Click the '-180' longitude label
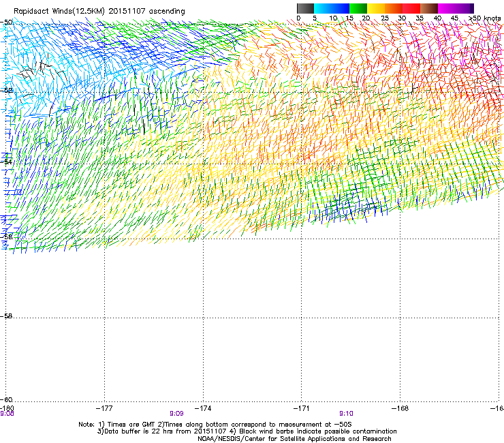The height and width of the screenshot is (443, 504). (7, 408)
